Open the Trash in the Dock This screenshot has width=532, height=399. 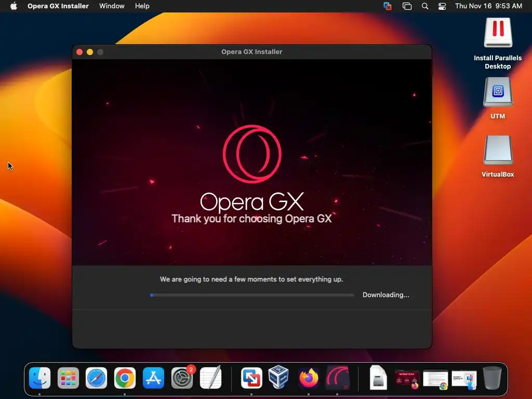[x=493, y=378]
